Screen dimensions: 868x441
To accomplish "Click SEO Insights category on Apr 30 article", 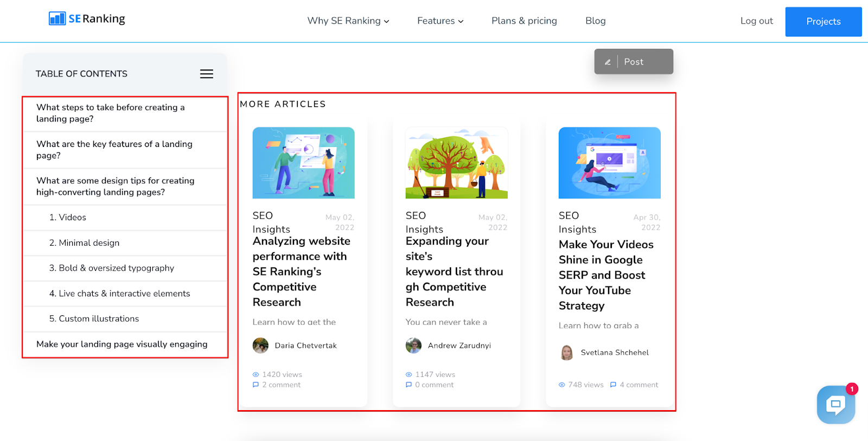I will (x=577, y=222).
